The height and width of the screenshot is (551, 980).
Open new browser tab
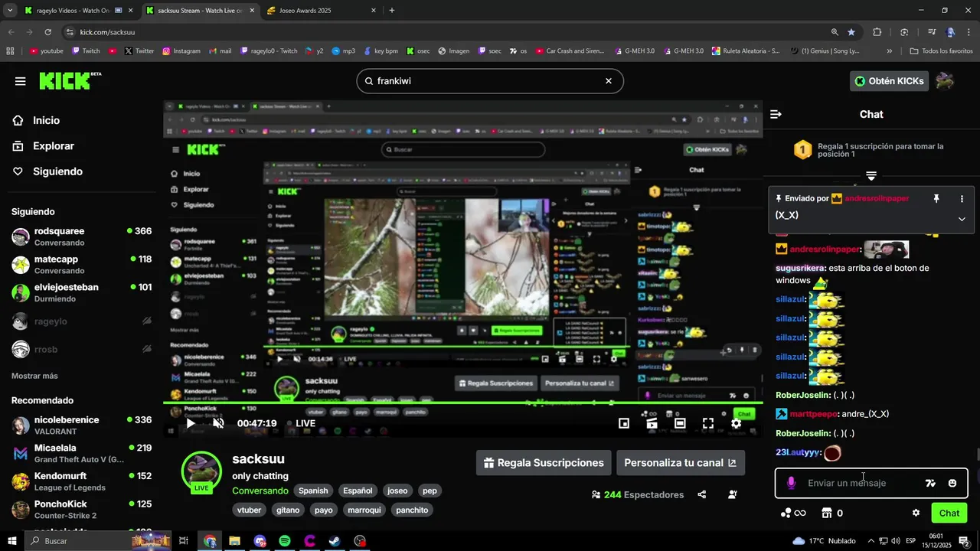pyautogui.click(x=392, y=11)
